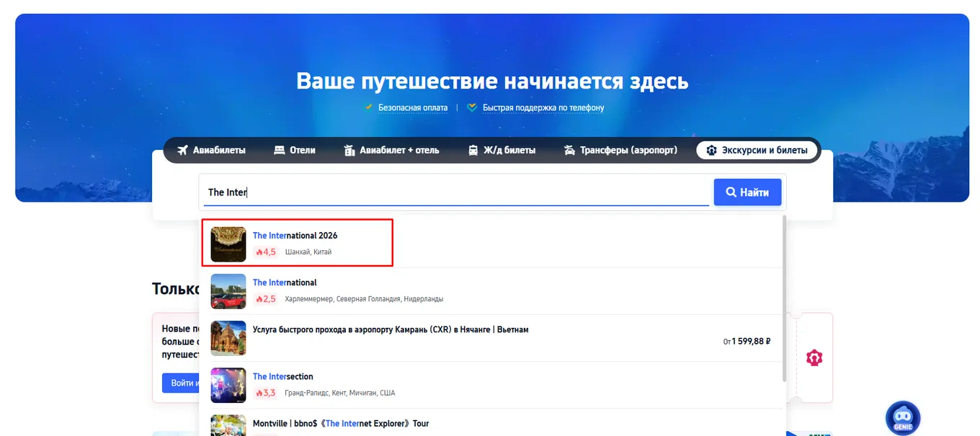Click the bed icon next to Отели
Screen dimensions: 980x436
[280, 151]
